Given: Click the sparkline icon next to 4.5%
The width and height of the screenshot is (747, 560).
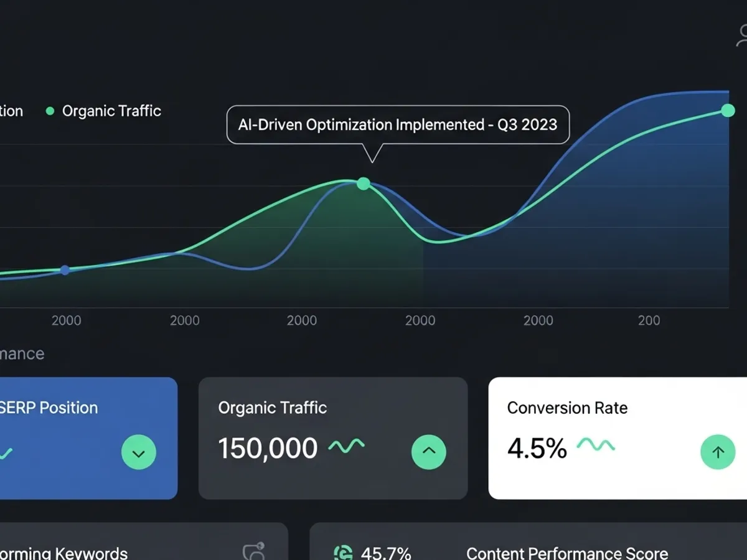Looking at the screenshot, I should click(595, 446).
